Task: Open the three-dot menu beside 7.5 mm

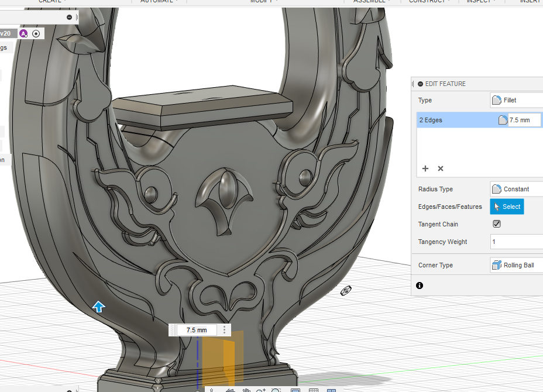Action: pyautogui.click(x=225, y=329)
